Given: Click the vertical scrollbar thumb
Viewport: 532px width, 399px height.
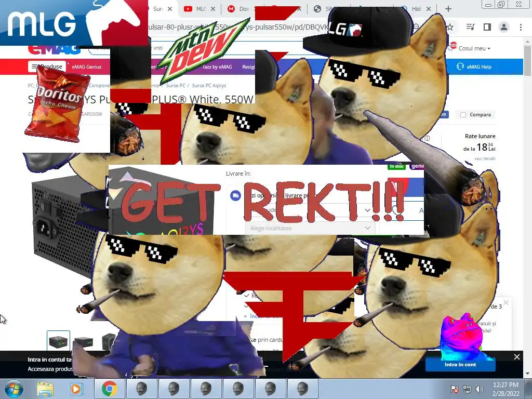Looking at the screenshot, I should pos(528,60).
